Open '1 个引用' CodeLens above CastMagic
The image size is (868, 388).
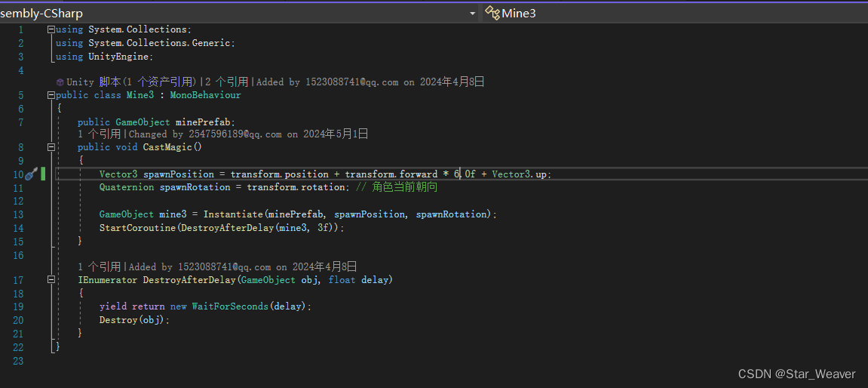coord(99,134)
